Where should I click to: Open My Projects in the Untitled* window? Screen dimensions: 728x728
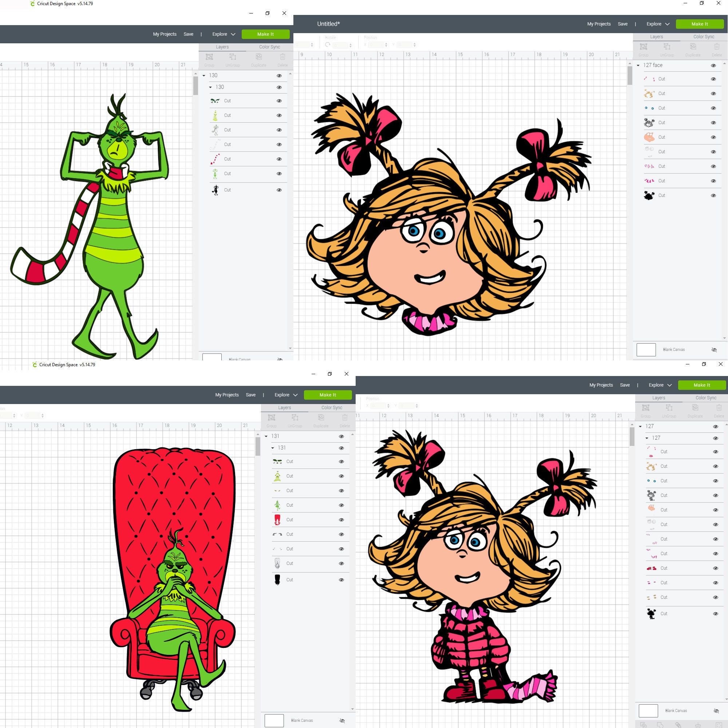(x=599, y=24)
